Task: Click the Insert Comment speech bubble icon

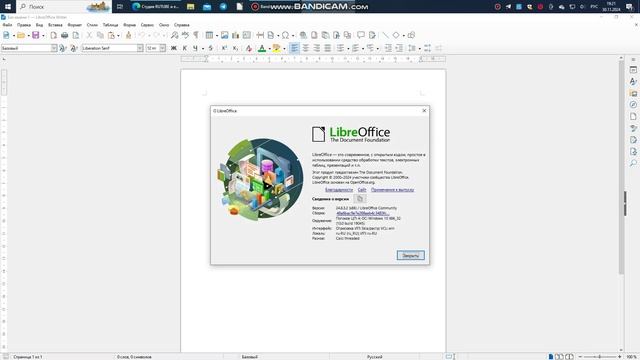Action: [361, 36]
